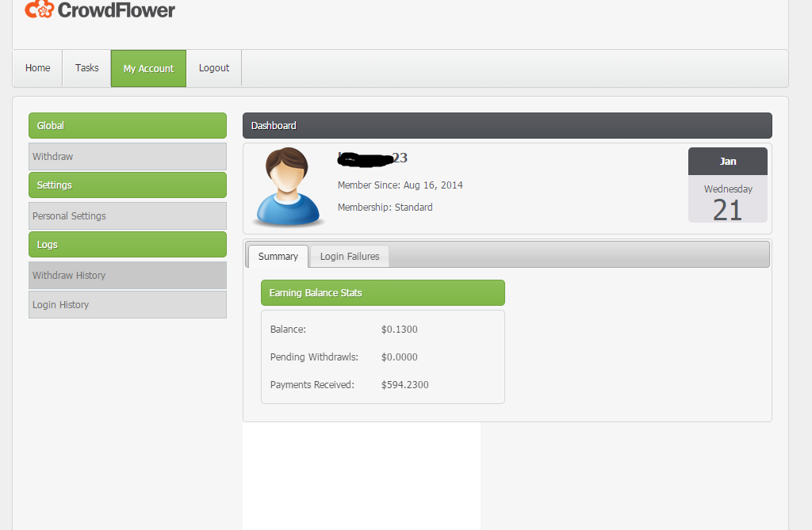Click the Logs sidebar header

click(x=128, y=244)
